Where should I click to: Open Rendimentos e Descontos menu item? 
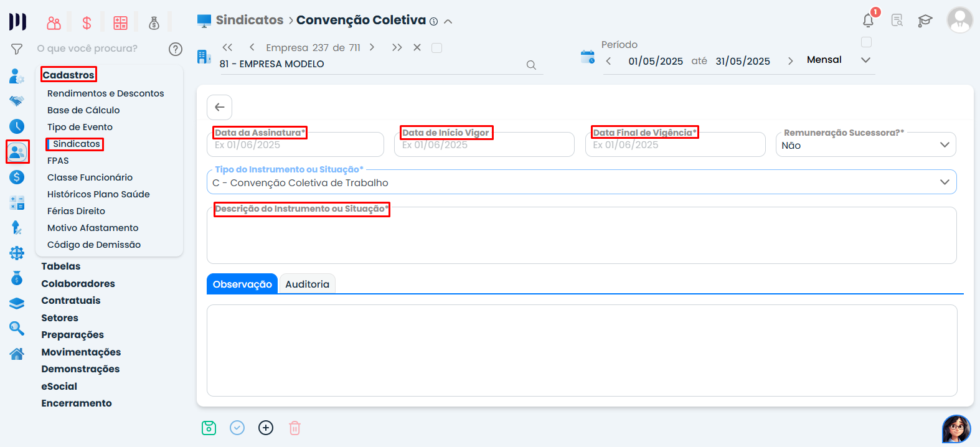(106, 93)
